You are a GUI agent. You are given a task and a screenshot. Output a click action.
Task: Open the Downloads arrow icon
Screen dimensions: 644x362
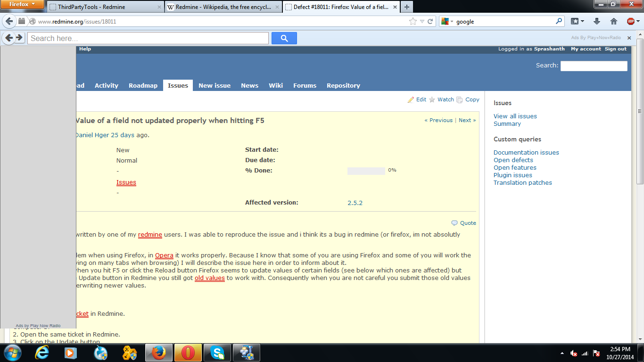[x=597, y=21]
